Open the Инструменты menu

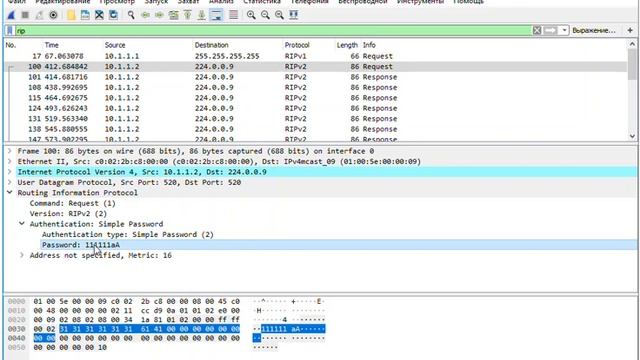(420, 2)
